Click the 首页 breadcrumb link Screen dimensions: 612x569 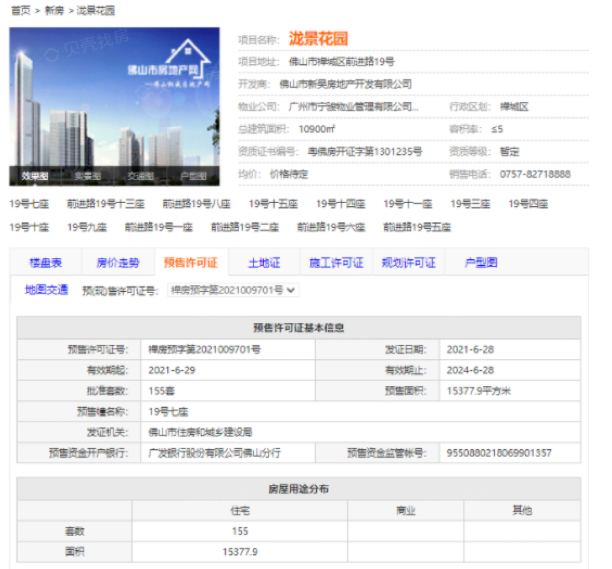click(19, 10)
